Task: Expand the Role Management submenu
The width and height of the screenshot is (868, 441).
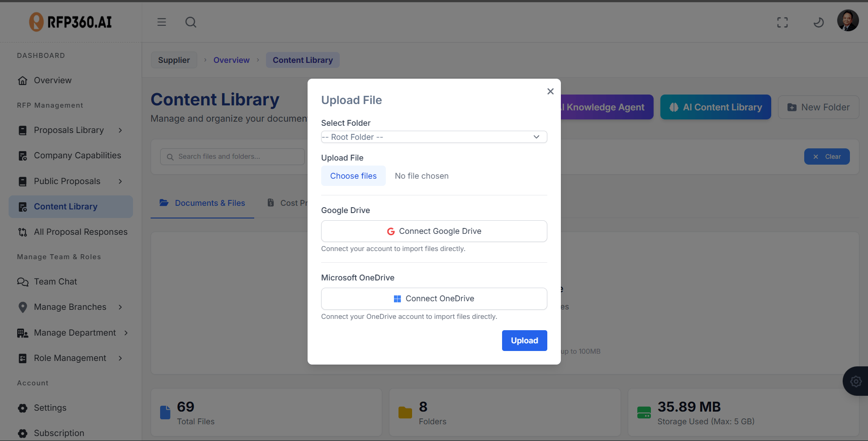Action: click(120, 358)
